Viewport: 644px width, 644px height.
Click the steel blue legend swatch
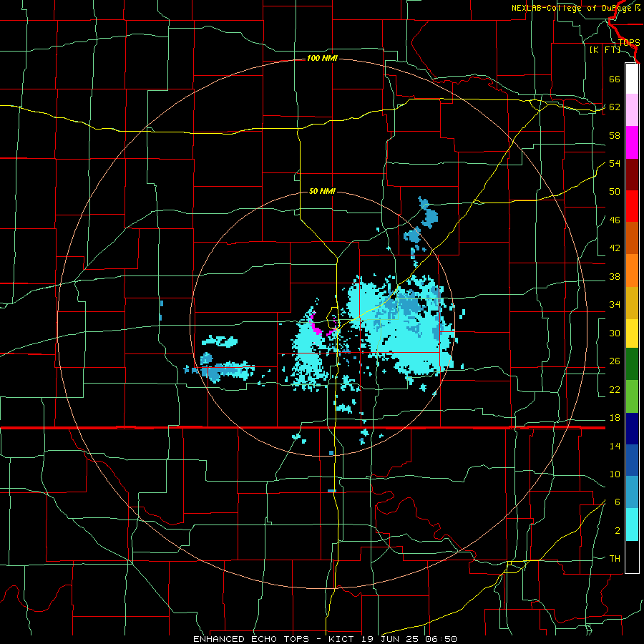coord(632,492)
